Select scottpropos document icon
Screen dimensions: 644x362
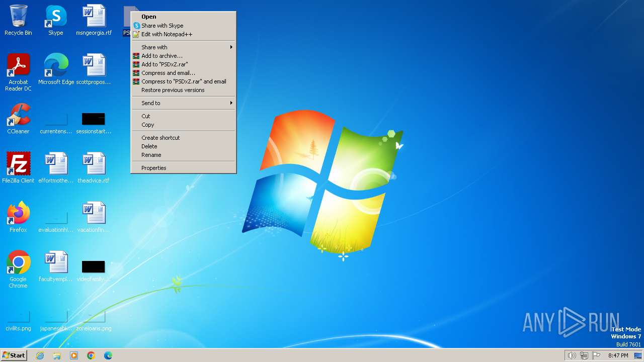pos(94,69)
